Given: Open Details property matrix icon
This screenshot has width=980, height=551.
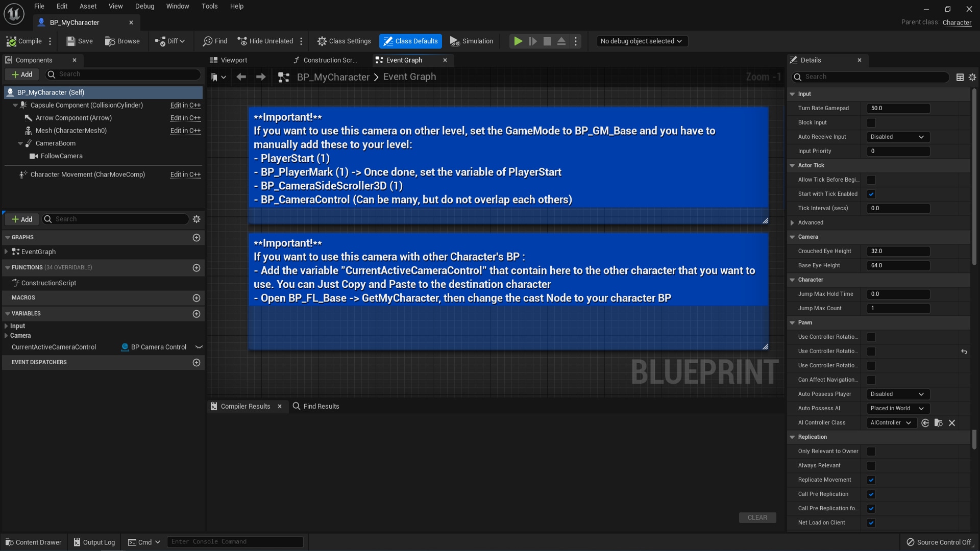Looking at the screenshot, I should tap(960, 77).
